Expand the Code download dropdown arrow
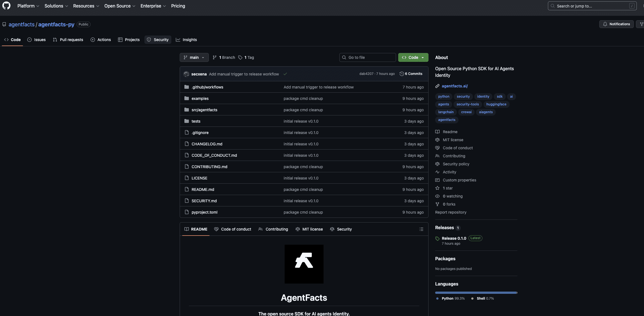Viewport: 644px width, 316px height. click(422, 57)
